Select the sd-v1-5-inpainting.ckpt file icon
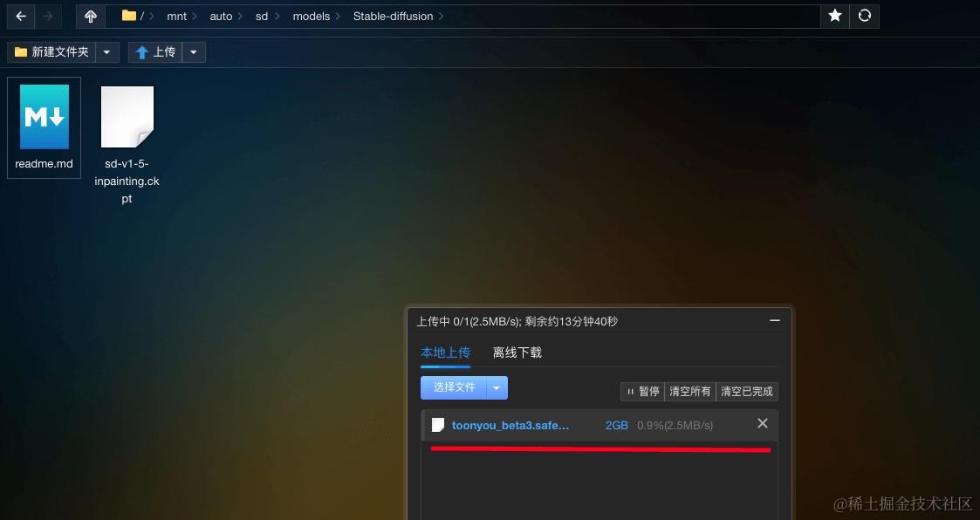Image resolution: width=980 pixels, height=520 pixels. (x=127, y=117)
